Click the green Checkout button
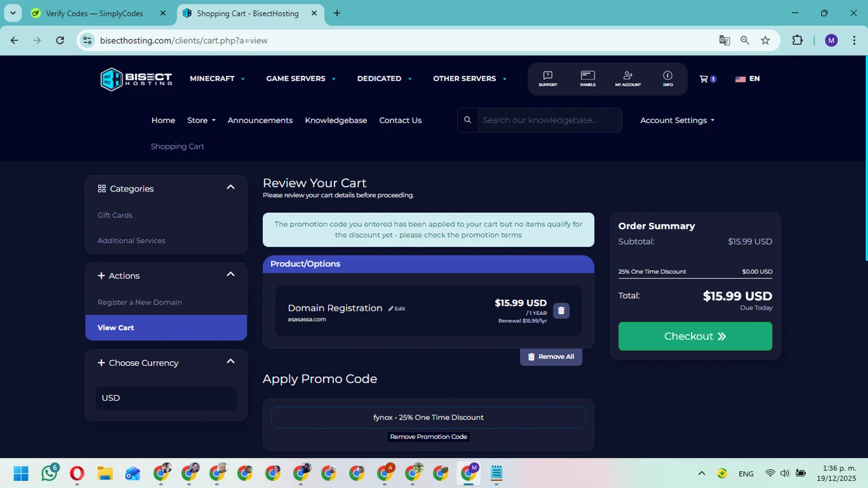Viewport: 868px width, 488px height. click(695, 336)
